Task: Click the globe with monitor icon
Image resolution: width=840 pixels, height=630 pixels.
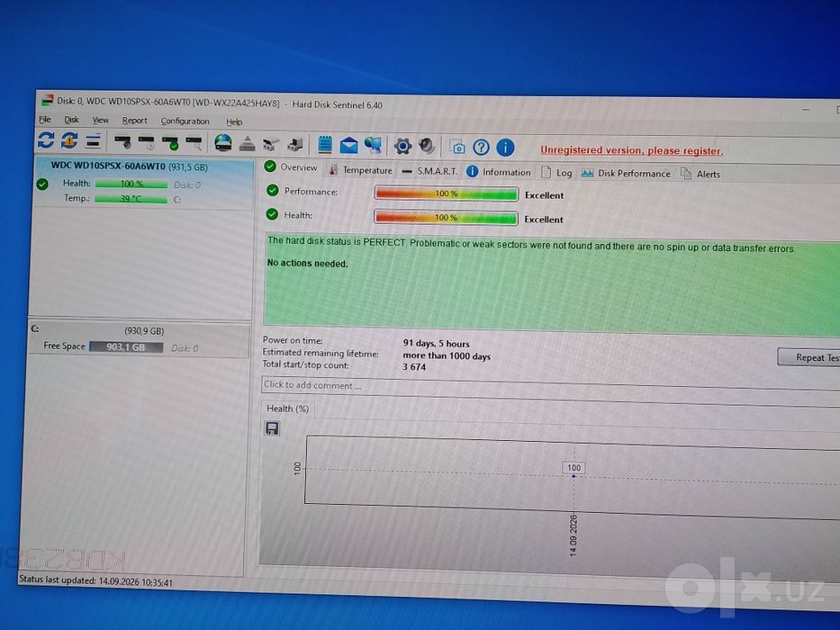Action: pos(373,145)
